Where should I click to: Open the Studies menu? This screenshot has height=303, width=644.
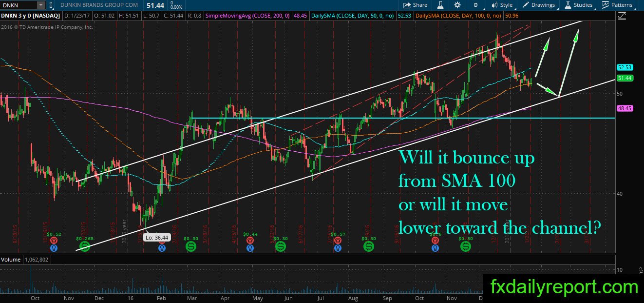tap(579, 5)
